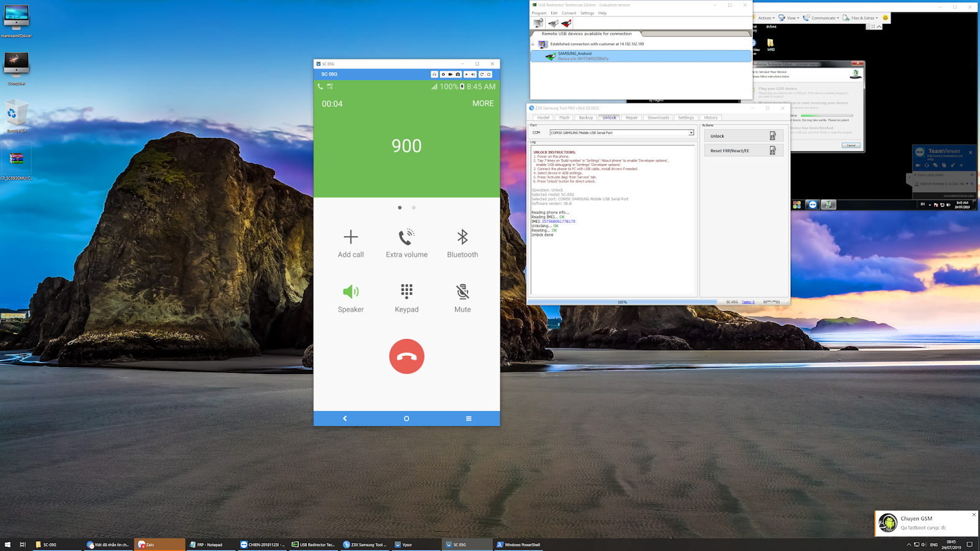
Task: Click Cancel in remote customer module dialog
Action: (x=851, y=145)
